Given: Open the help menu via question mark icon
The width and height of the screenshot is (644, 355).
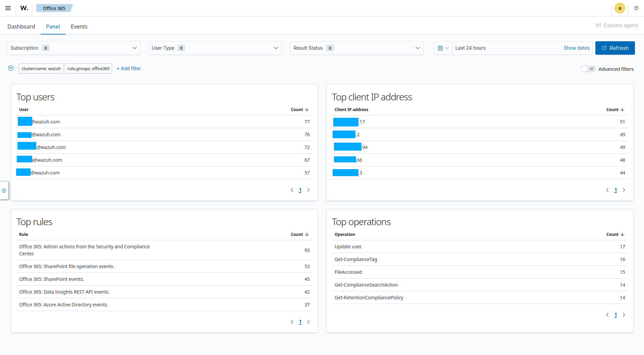Looking at the screenshot, I should coord(636,8).
